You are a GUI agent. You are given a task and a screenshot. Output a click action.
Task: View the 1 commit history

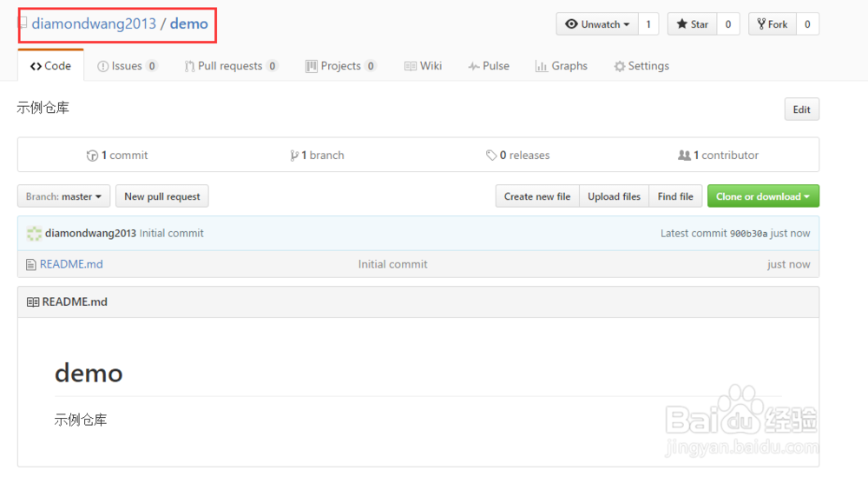[117, 156]
